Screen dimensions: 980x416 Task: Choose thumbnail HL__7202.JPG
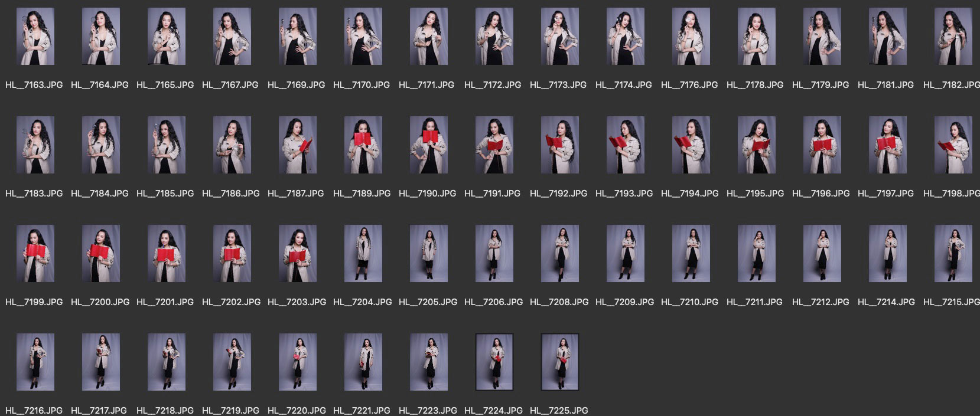click(x=232, y=254)
